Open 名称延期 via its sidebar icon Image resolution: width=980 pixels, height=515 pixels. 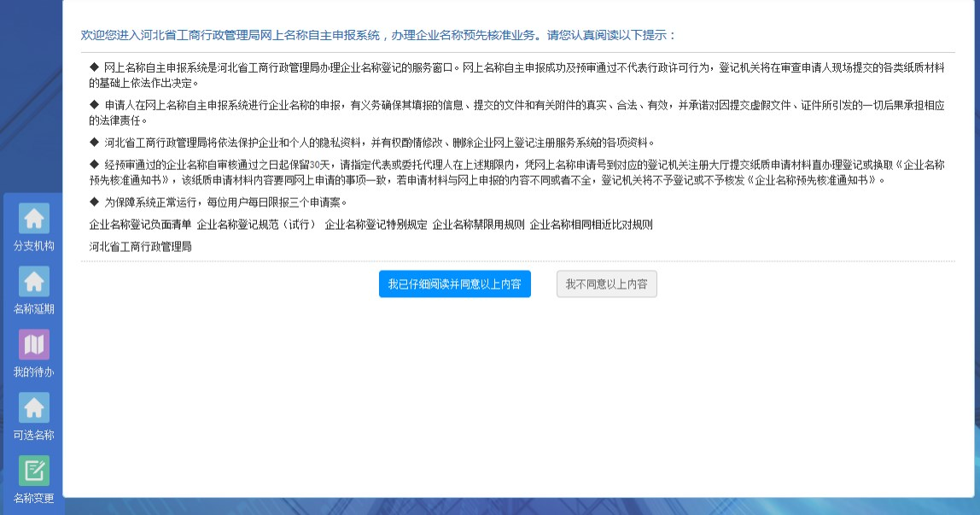click(34, 282)
